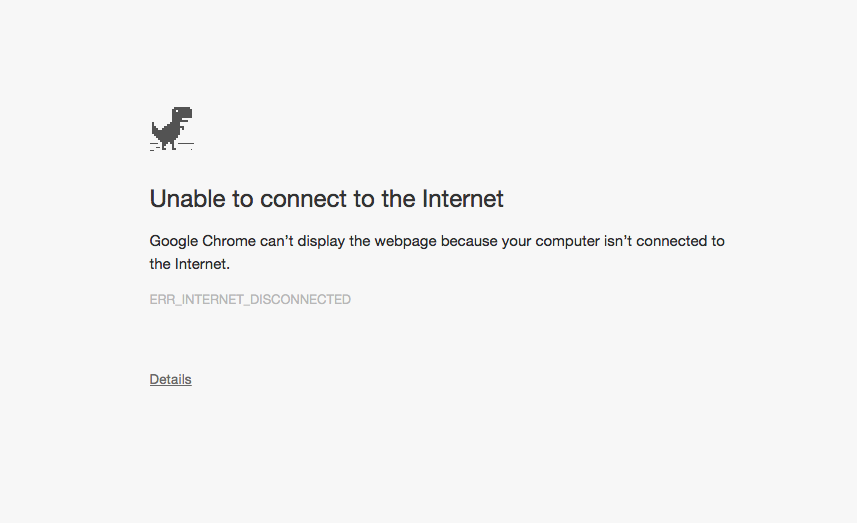Click the word "Internet" in the heading
The image size is (857, 523).
462,198
